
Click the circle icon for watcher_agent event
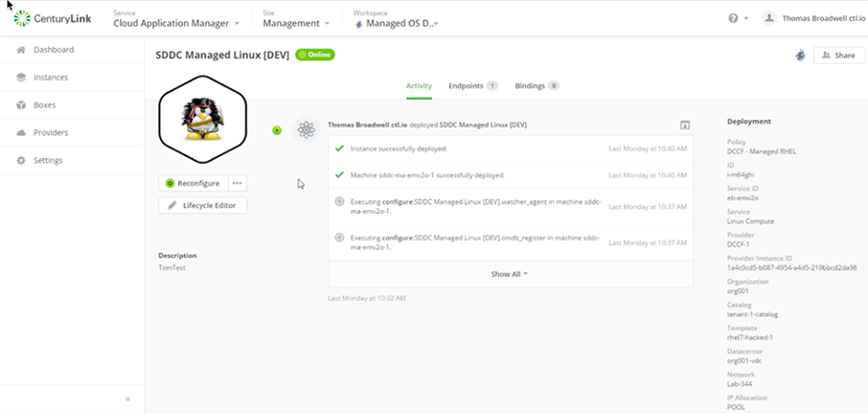tap(340, 201)
